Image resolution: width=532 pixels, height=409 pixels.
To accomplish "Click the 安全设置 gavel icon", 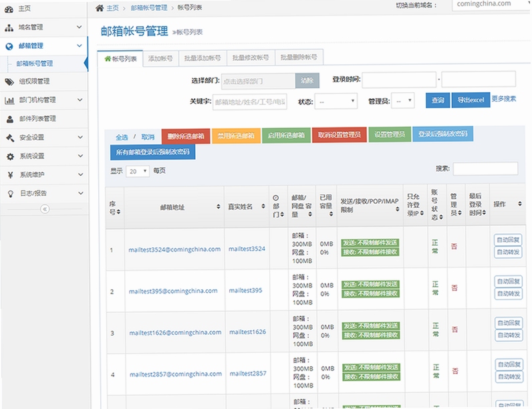I will click(x=10, y=138).
